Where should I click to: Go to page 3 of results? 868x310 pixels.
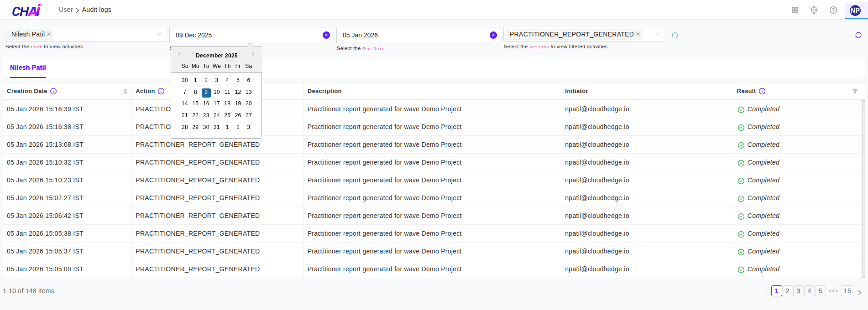coord(798,291)
